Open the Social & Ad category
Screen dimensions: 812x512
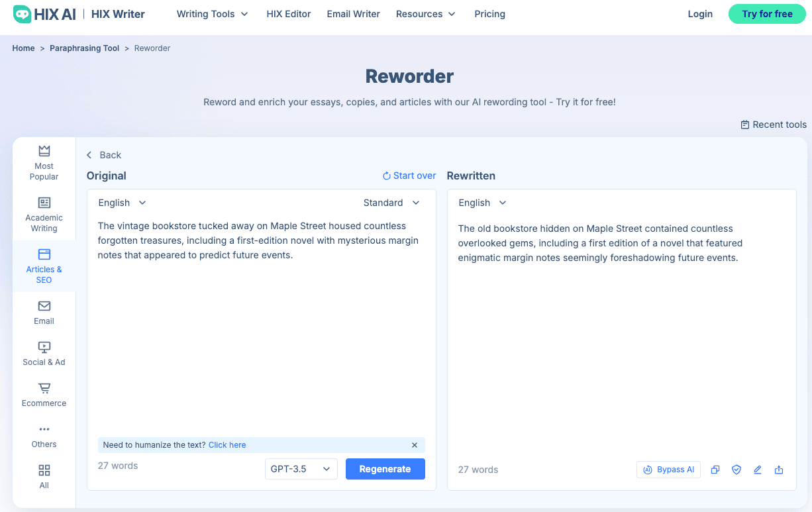click(44, 352)
